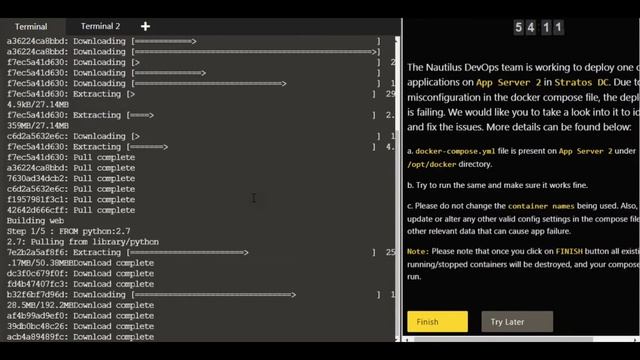Click the 'a36224ca8bbd: Pull complete' line

point(71,168)
